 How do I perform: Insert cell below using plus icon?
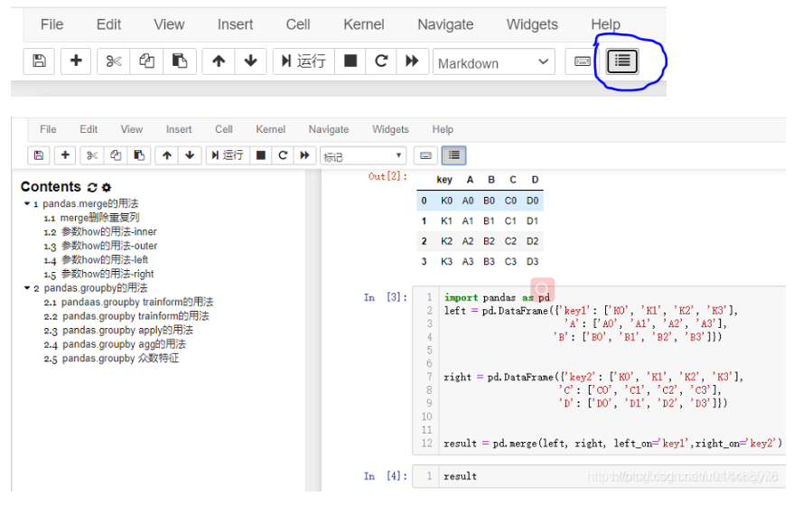point(76,61)
